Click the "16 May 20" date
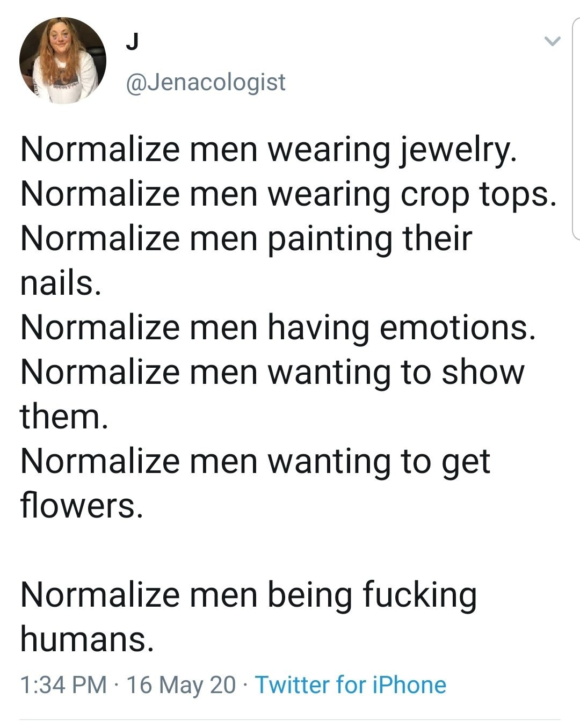The height and width of the screenshot is (728, 580). tap(181, 685)
